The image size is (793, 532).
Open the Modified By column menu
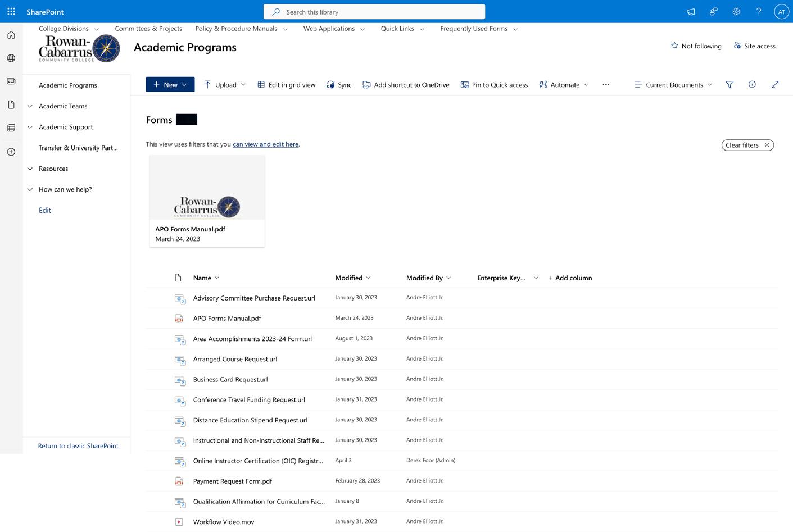pos(429,278)
